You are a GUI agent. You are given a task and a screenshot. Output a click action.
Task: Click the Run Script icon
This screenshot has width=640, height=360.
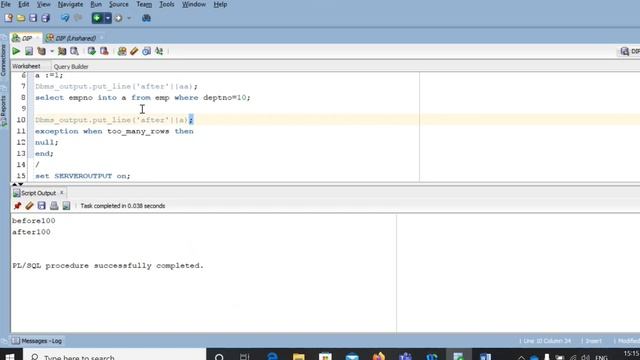[x=29, y=51]
